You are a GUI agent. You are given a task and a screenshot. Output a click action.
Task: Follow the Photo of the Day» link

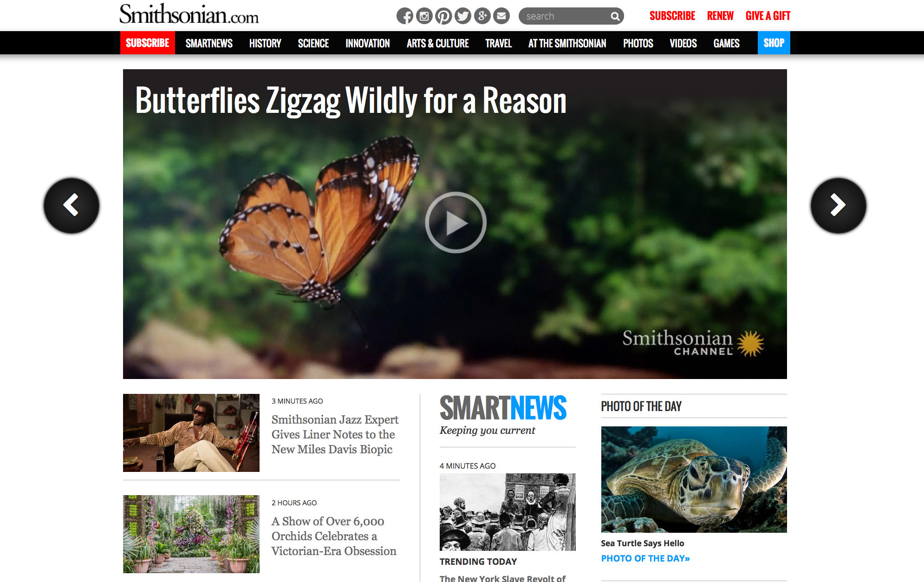pyautogui.click(x=645, y=558)
